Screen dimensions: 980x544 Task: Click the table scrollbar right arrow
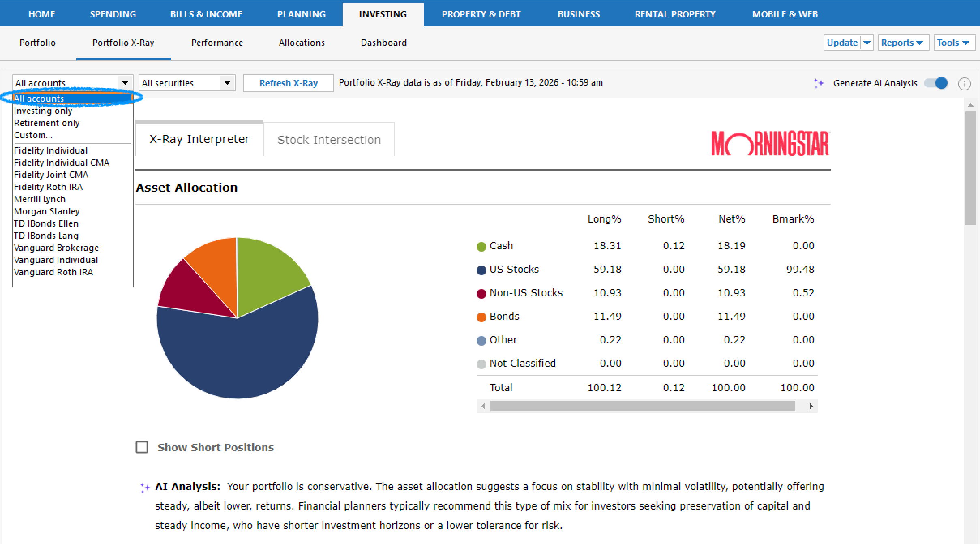pos(811,406)
